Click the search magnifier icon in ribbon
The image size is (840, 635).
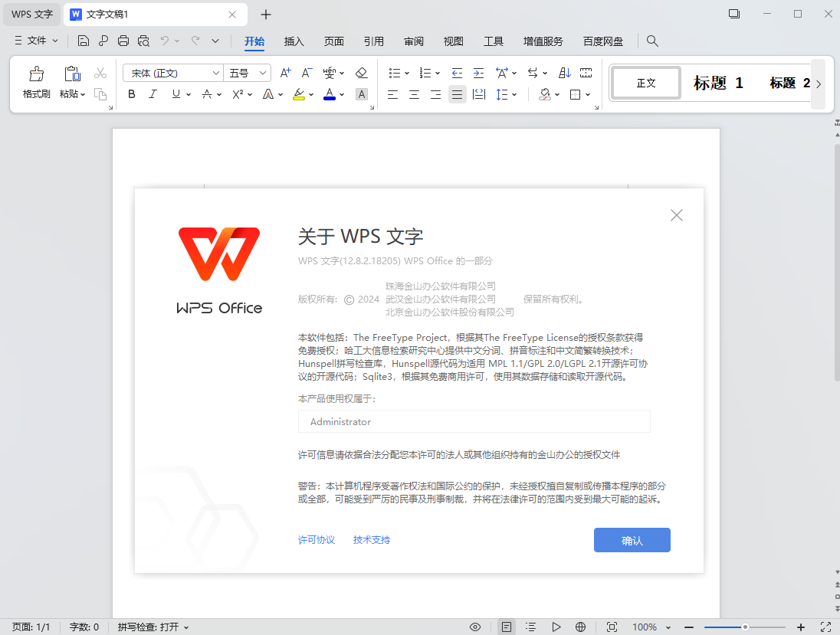pos(652,41)
